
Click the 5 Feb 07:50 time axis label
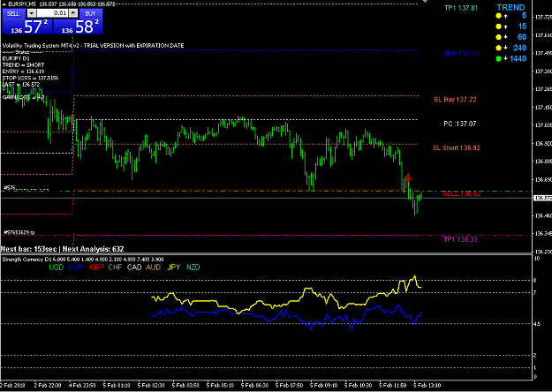[x=289, y=386]
